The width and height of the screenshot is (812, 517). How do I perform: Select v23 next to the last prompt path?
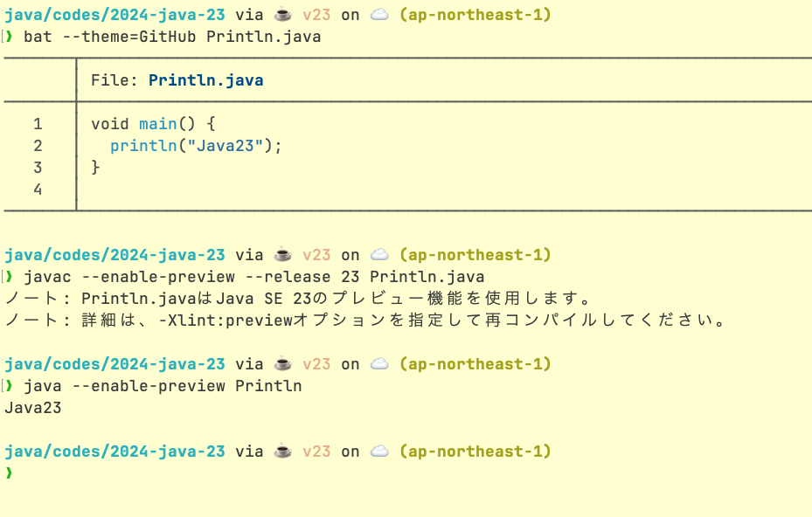[316, 452]
